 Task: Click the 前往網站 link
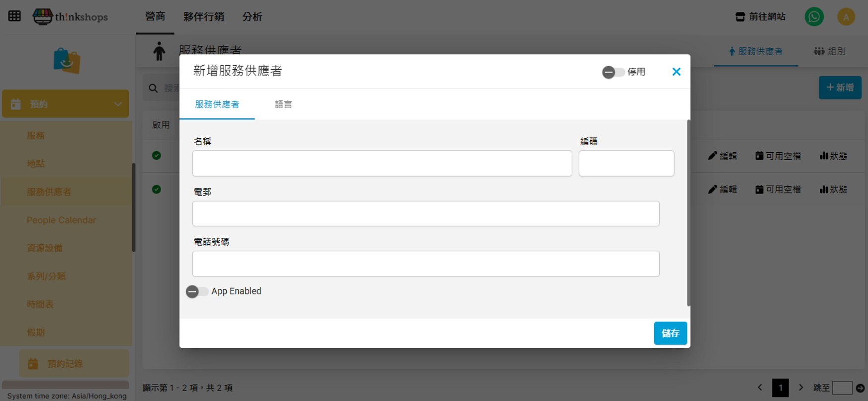pyautogui.click(x=761, y=17)
